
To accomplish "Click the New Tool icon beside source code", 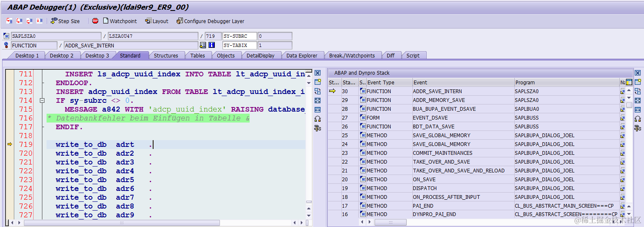I will 318,82.
